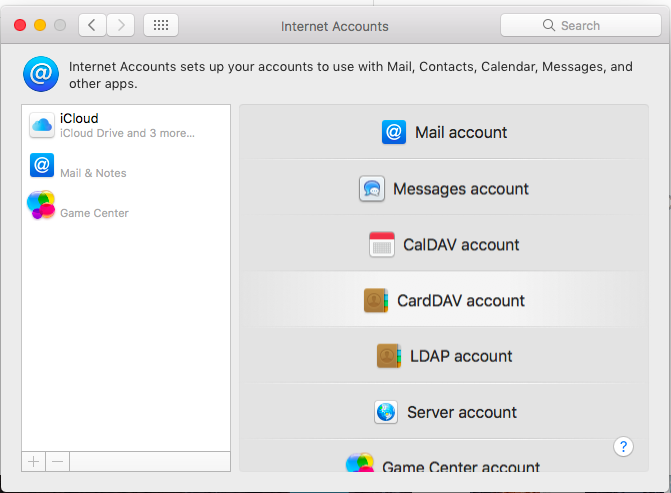Open help with the question mark button
The image size is (671, 493).
pyautogui.click(x=623, y=447)
